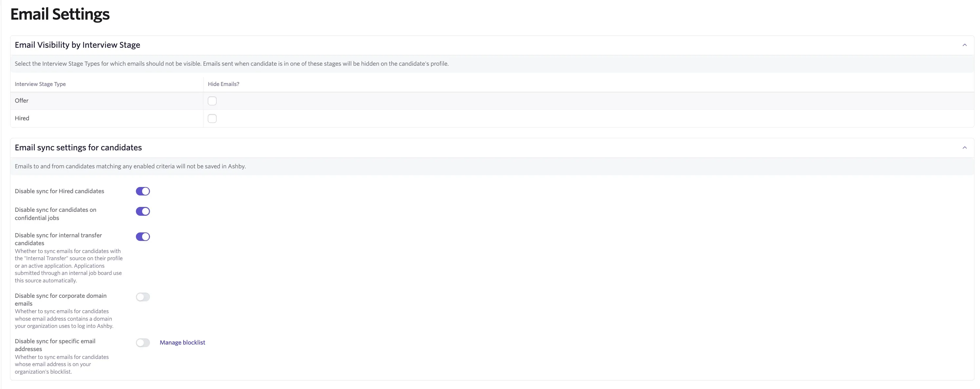This screenshot has width=980, height=389.
Task: Check Hide Emails for the Hired stage
Action: tap(212, 118)
